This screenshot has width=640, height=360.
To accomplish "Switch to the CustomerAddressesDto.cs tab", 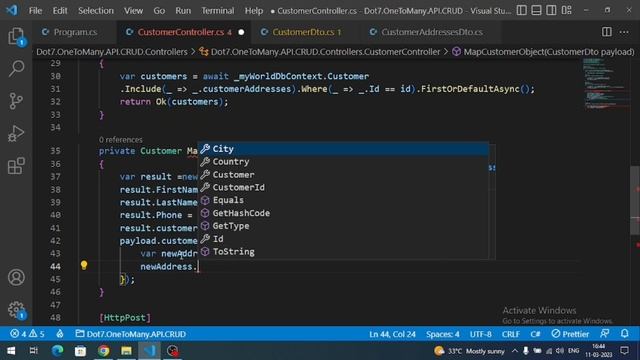I will click(x=431, y=32).
